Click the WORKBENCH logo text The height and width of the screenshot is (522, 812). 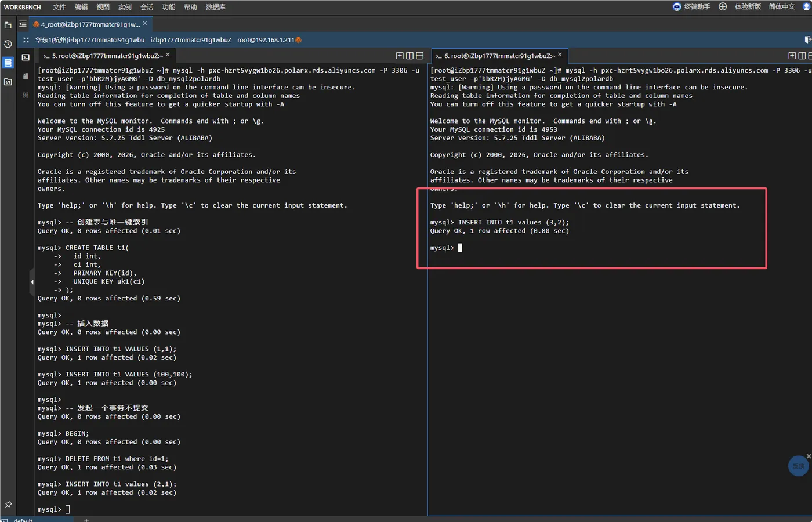[23, 7]
